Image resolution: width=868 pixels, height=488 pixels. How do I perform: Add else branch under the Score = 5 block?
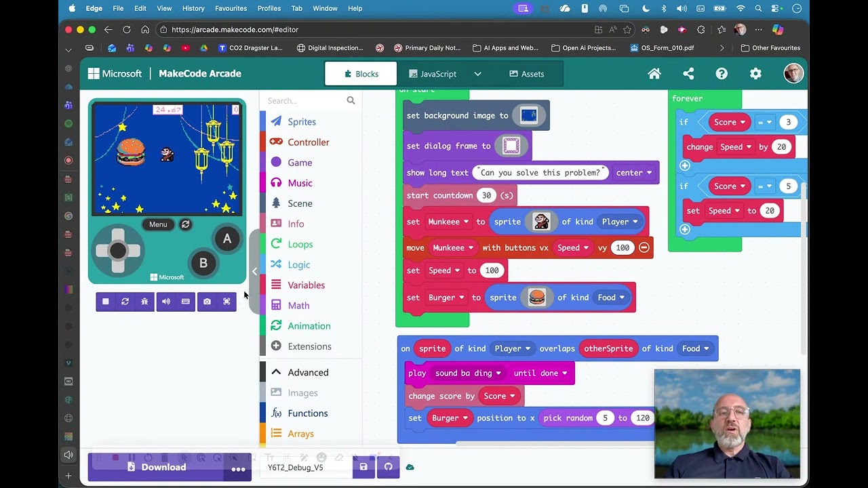tap(685, 229)
